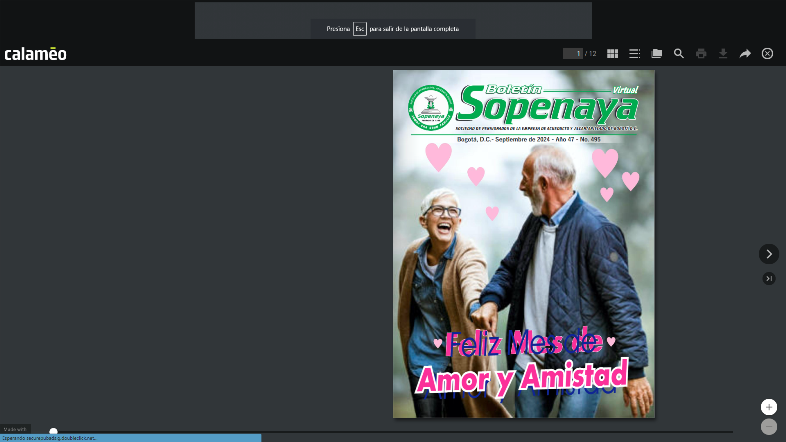The height and width of the screenshot is (442, 786).
Task: Click 'Feliz Mes de Amor y Amistad' headline
Action: click(523, 362)
